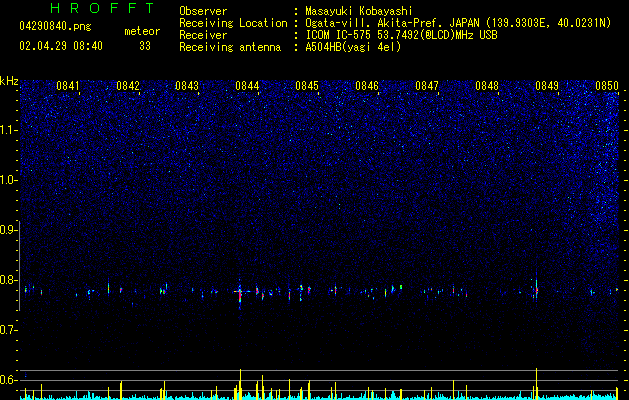
Task: Click the 0.7 kHz axis label
Action: click(8, 330)
